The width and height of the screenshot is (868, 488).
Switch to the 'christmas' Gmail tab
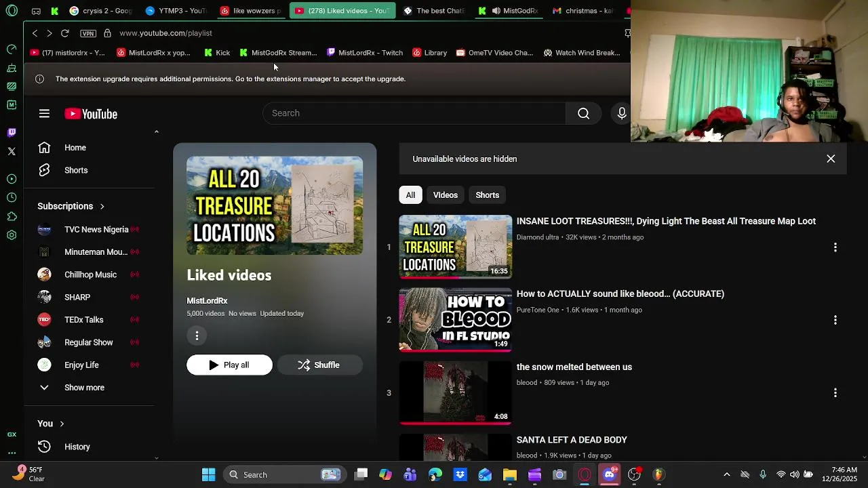tap(583, 11)
